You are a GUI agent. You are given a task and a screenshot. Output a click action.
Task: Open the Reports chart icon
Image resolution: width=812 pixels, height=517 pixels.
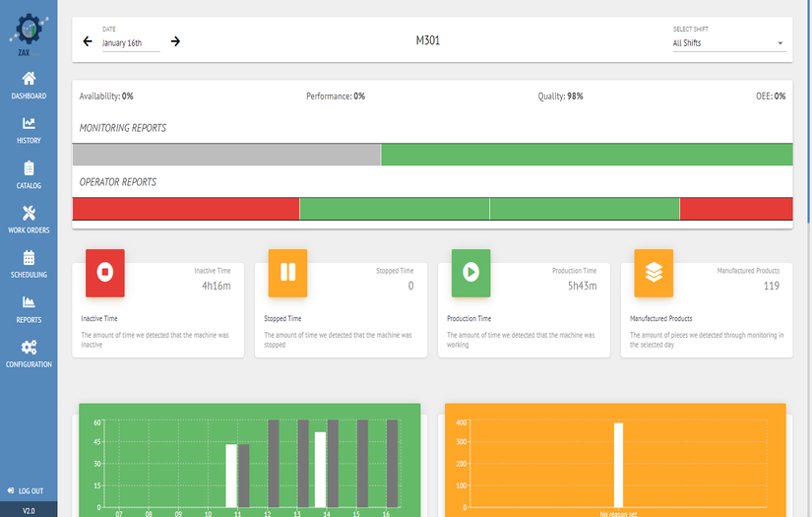pos(29,302)
